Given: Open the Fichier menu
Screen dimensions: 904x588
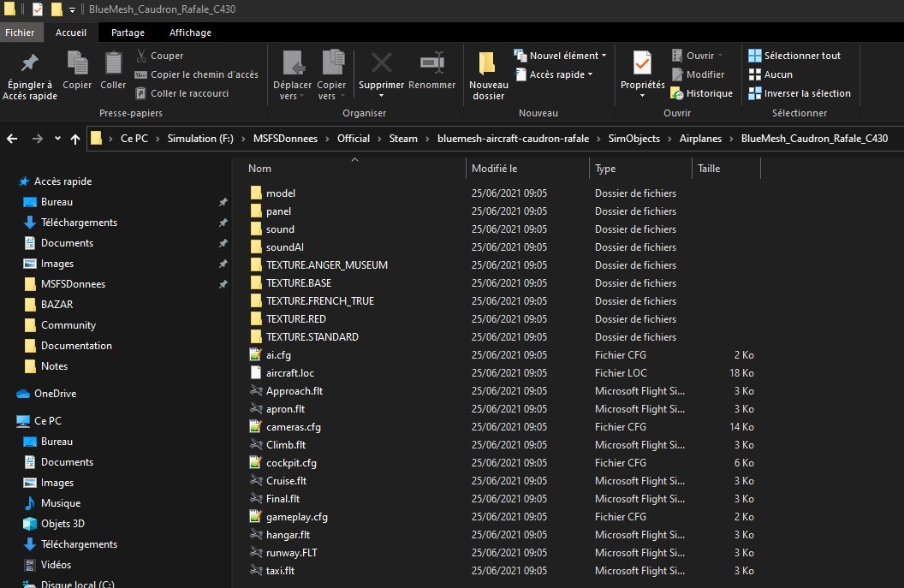Looking at the screenshot, I should click(x=20, y=33).
